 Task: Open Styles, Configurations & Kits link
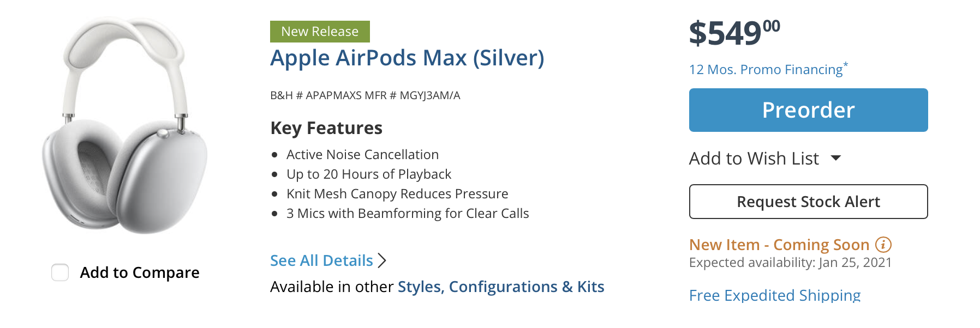501,287
